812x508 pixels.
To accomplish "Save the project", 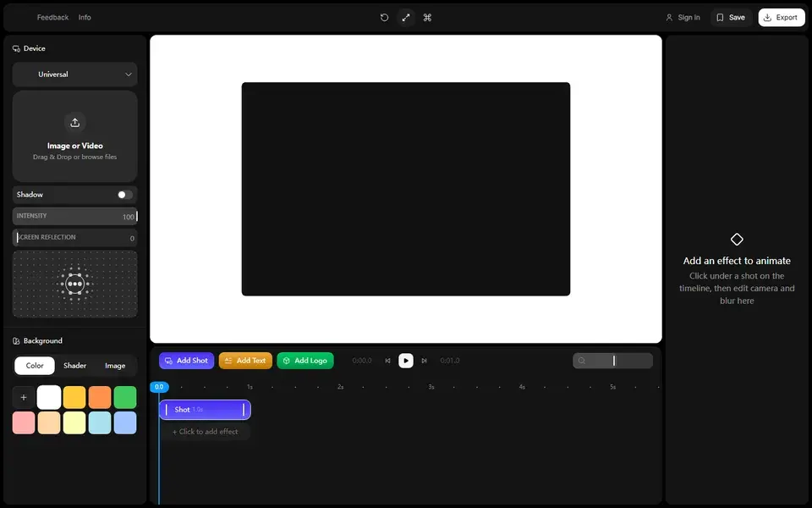I will pos(731,18).
